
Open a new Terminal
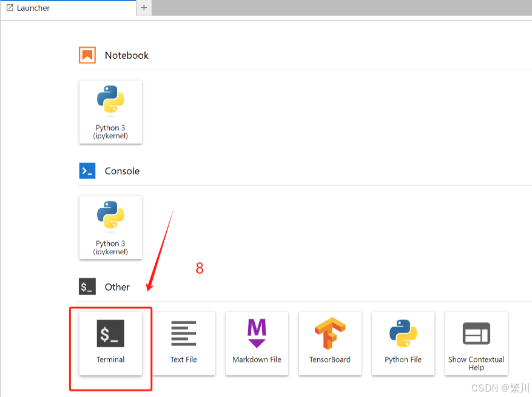point(110,344)
